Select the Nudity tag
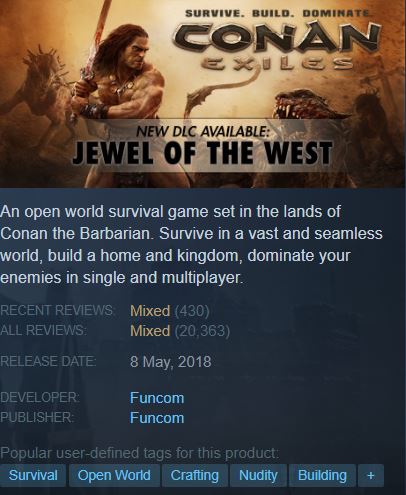 click(x=258, y=475)
